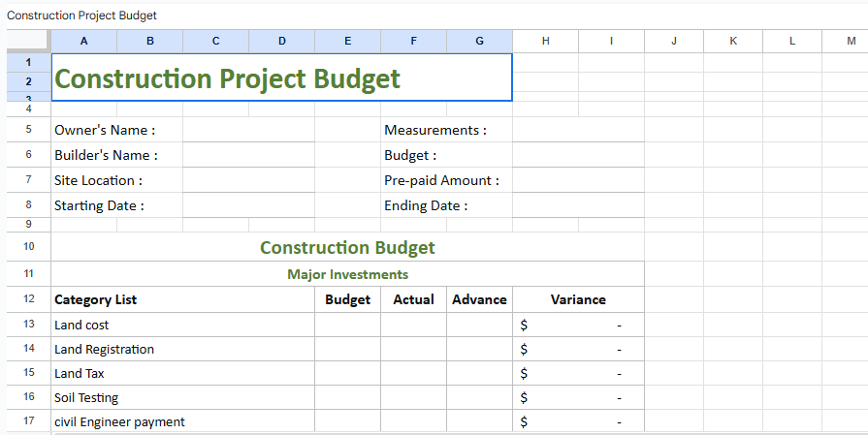The image size is (868, 435).
Task: Select column K header
Action: [732, 41]
